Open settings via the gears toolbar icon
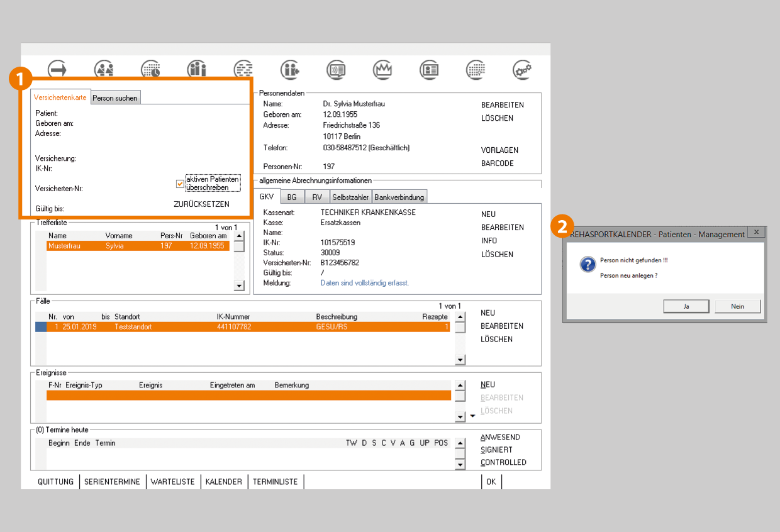Image resolution: width=780 pixels, height=532 pixels. (522, 69)
